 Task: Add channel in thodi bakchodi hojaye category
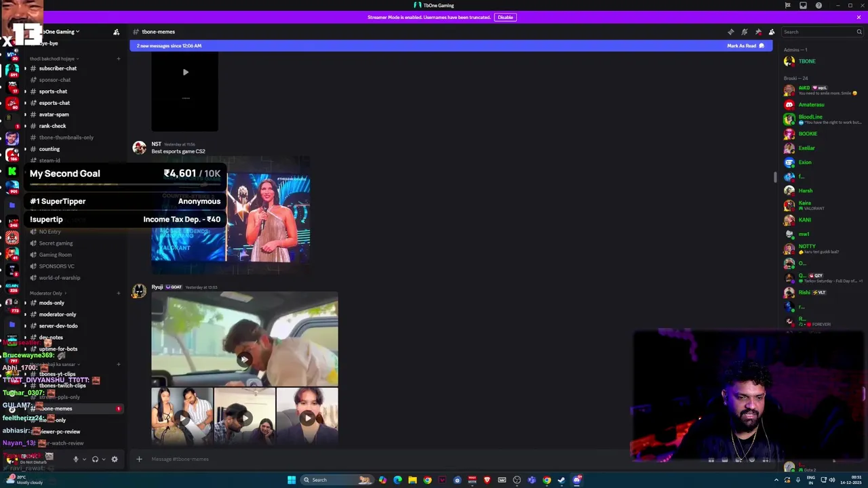click(118, 59)
